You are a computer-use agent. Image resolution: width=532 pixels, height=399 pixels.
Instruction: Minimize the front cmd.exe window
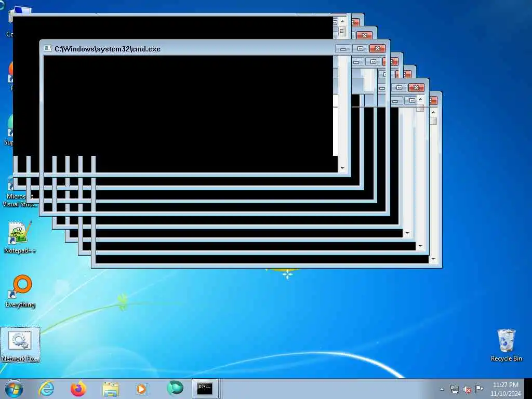343,49
